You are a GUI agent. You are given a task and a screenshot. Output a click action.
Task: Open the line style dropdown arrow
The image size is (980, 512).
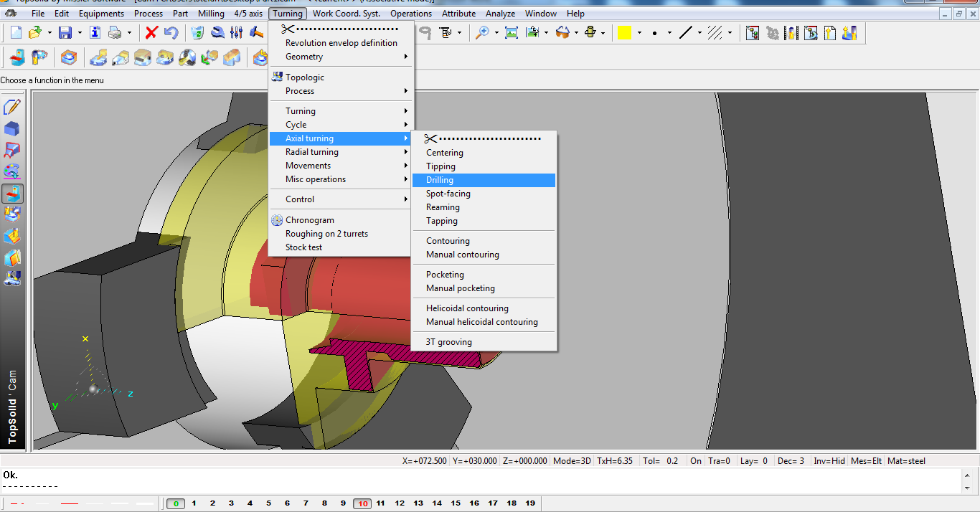(x=699, y=32)
